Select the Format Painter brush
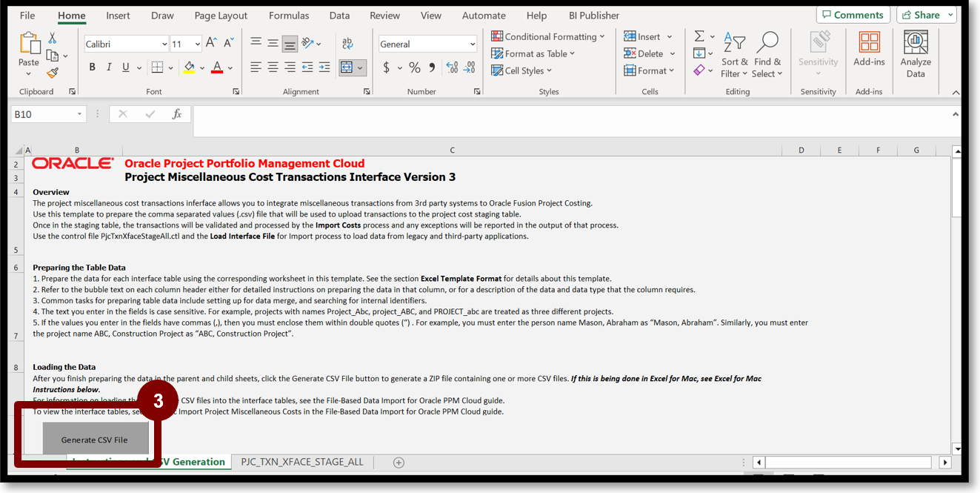Screen dimensions: 980x493 [52, 73]
